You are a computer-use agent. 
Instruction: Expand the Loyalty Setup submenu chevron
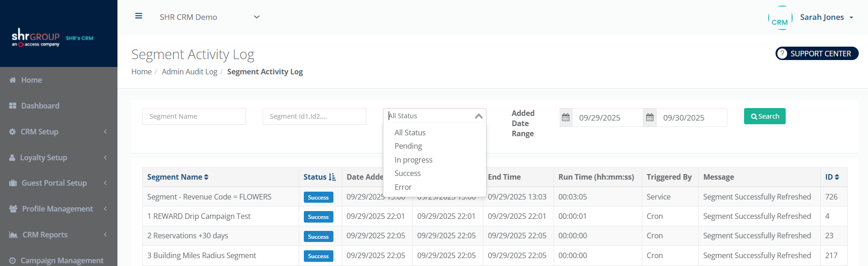[105, 157]
